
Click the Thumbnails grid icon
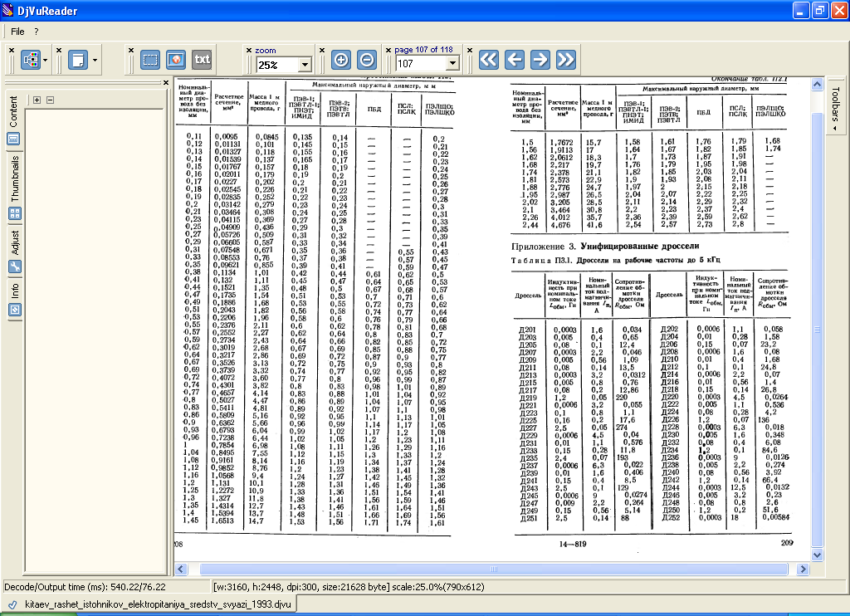click(x=15, y=213)
